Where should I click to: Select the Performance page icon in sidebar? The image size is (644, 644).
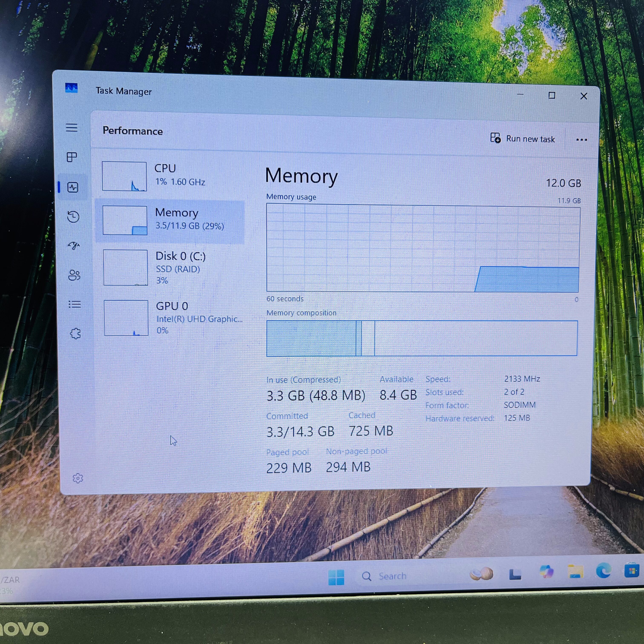[73, 187]
